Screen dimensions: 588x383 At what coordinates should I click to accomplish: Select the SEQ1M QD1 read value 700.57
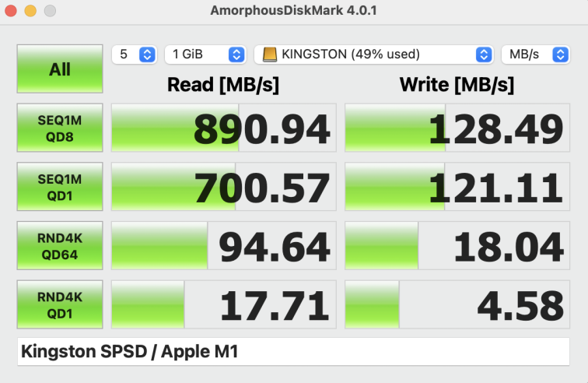point(224,188)
